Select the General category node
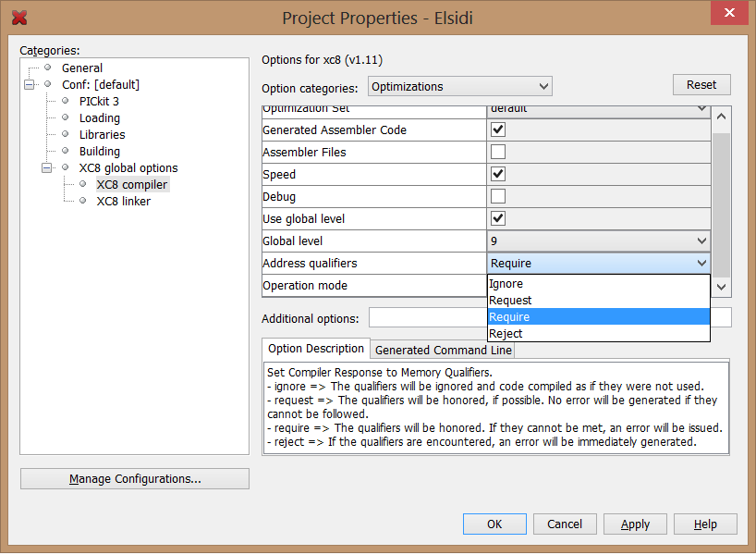 tap(81, 68)
